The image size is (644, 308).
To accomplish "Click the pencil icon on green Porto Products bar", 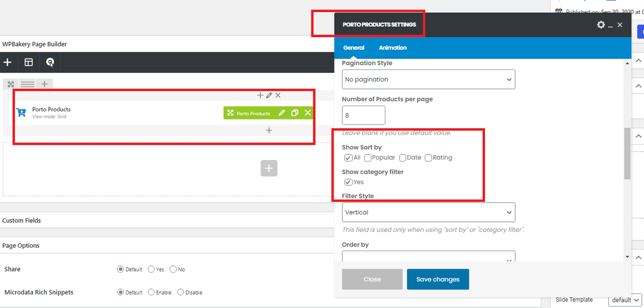I will pyautogui.click(x=282, y=113).
